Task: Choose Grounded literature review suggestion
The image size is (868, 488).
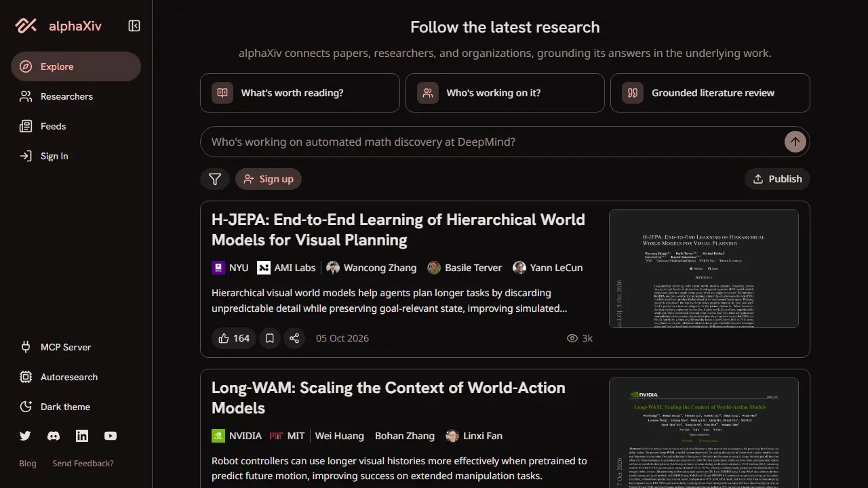Action: (x=710, y=93)
